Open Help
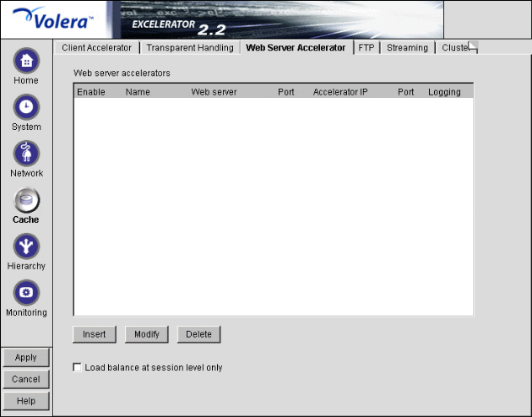Viewport: 532px width, 417px height. tap(26, 401)
